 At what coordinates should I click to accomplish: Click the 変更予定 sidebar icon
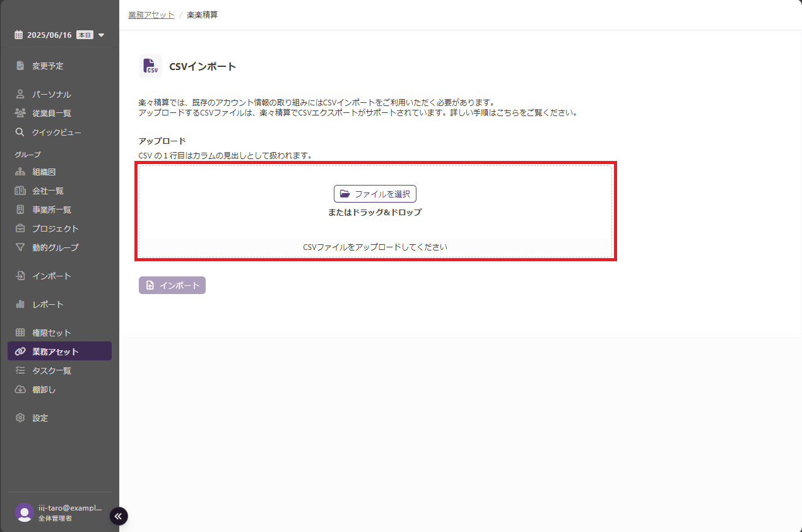coord(20,66)
